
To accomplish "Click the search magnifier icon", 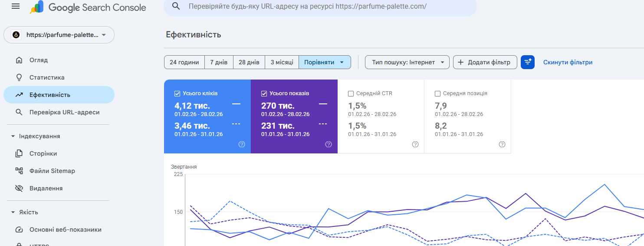I will [176, 6].
